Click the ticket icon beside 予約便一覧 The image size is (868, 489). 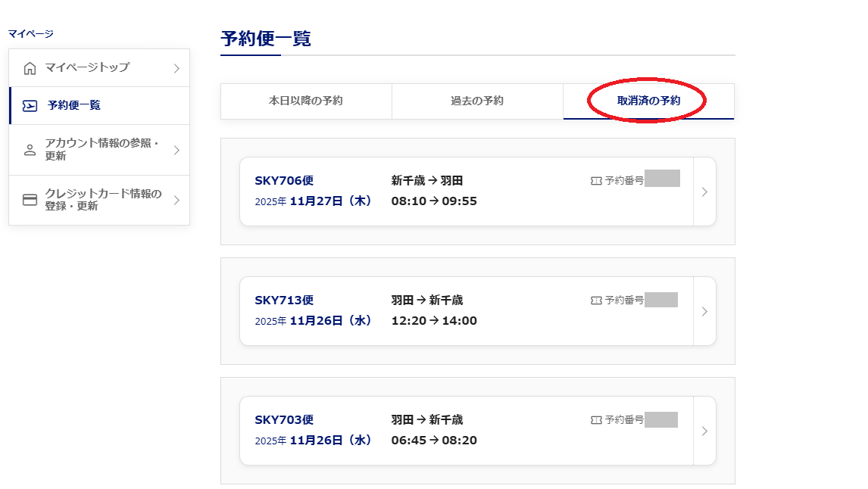coord(30,106)
